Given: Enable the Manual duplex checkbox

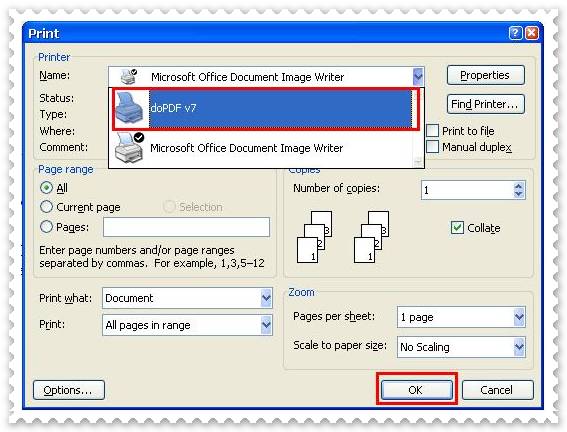Looking at the screenshot, I should click(x=432, y=146).
